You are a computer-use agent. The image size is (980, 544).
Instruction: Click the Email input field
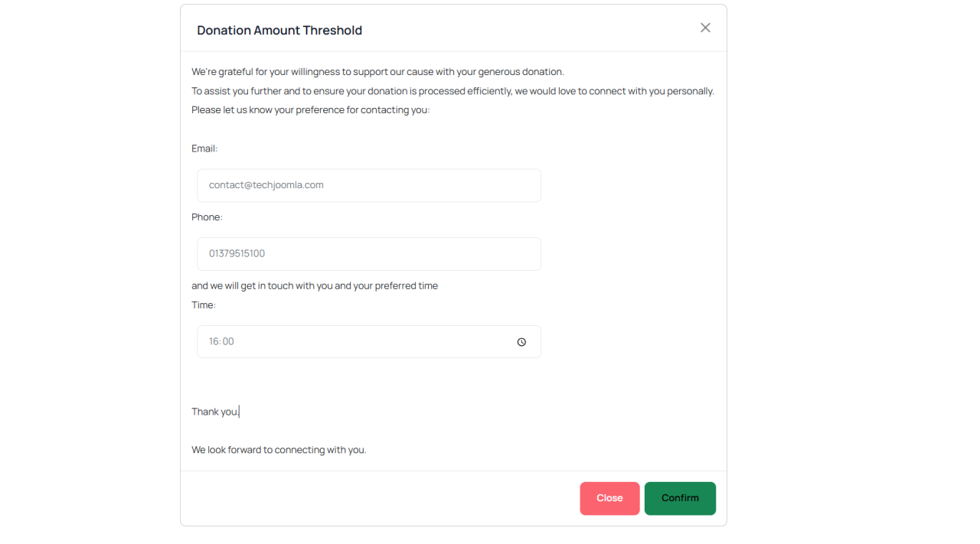368,185
